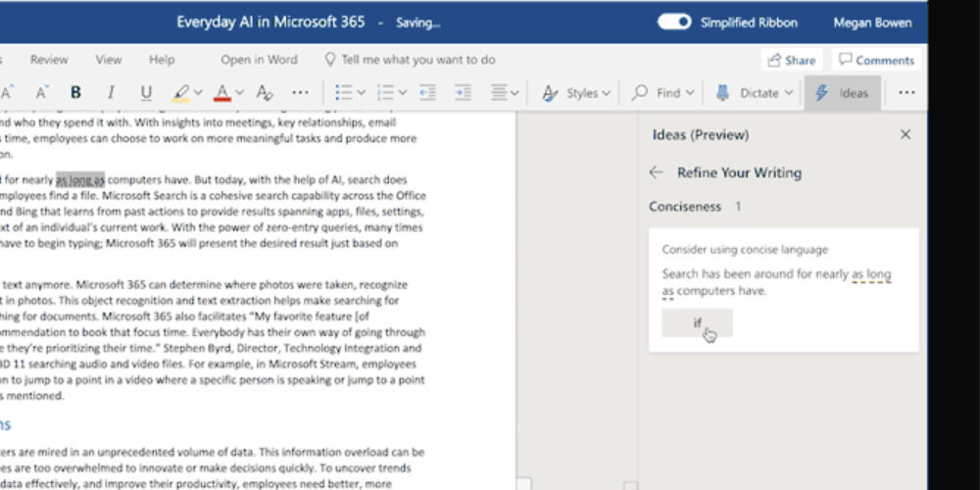The width and height of the screenshot is (980, 490).
Task: Start Dictate with the microphone
Action: click(x=723, y=93)
